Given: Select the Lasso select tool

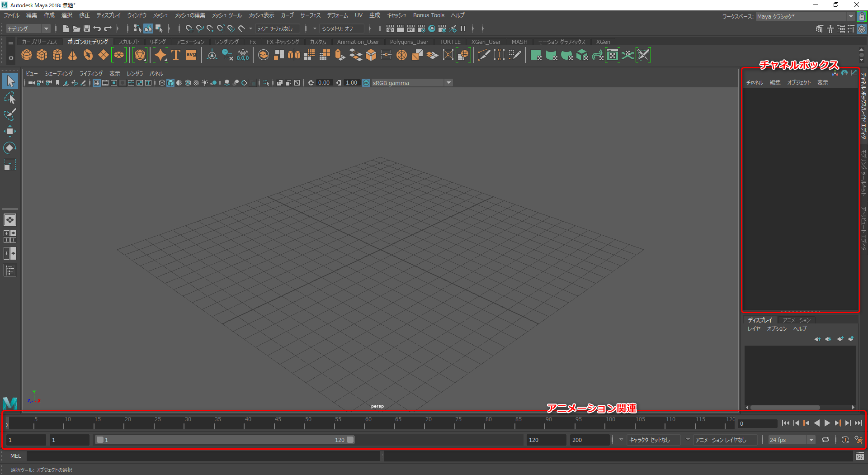Looking at the screenshot, I should coord(10,98).
